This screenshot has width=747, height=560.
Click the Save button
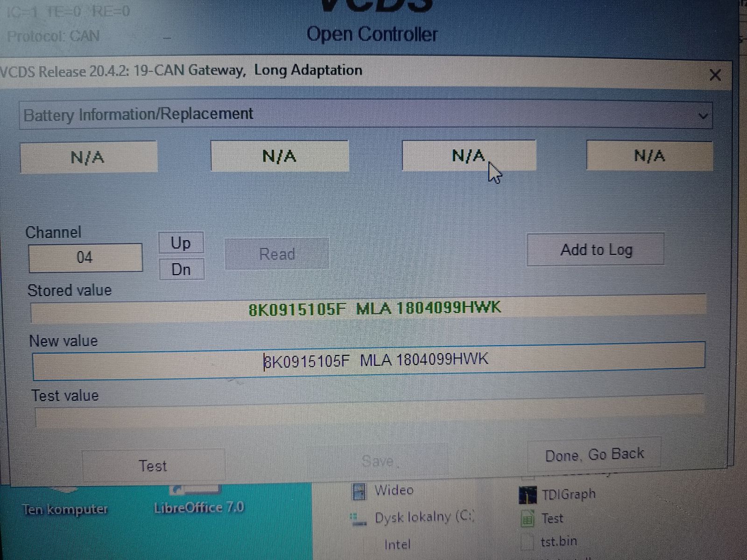(377, 461)
